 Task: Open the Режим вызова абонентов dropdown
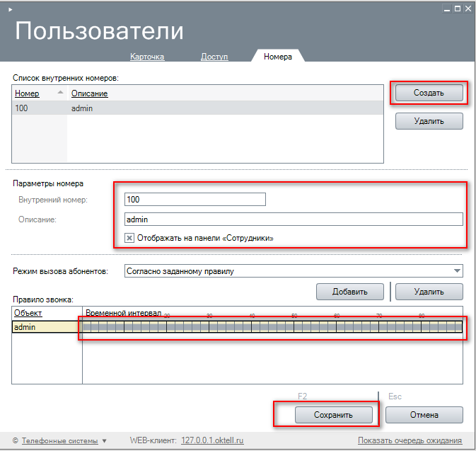click(x=456, y=270)
